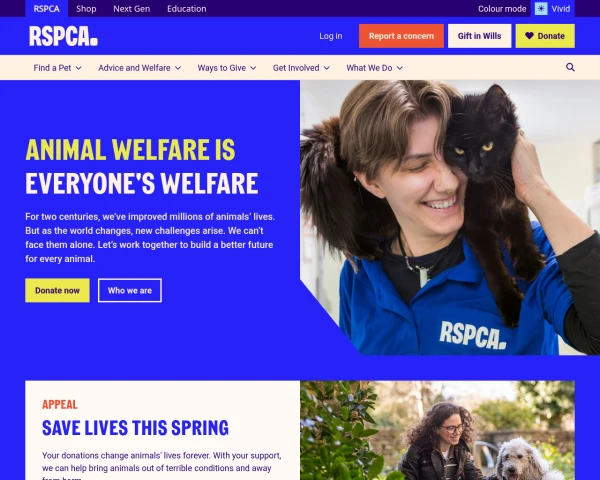Click the heart icon on Donate button
Image resolution: width=600 pixels, height=480 pixels.
point(529,36)
